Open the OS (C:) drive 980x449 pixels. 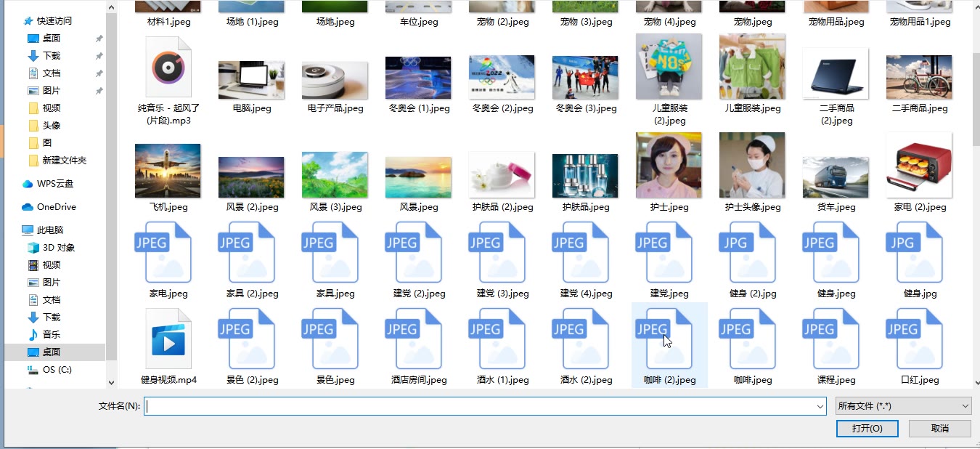49,370
